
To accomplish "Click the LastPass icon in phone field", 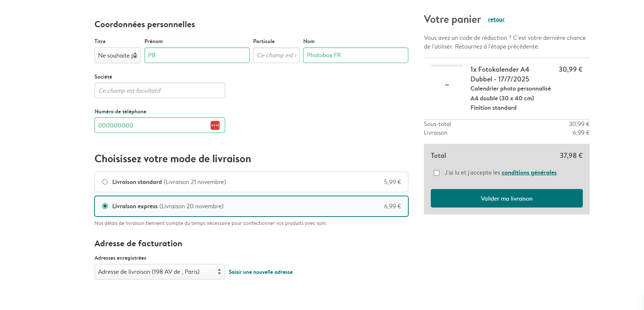I will (x=215, y=125).
